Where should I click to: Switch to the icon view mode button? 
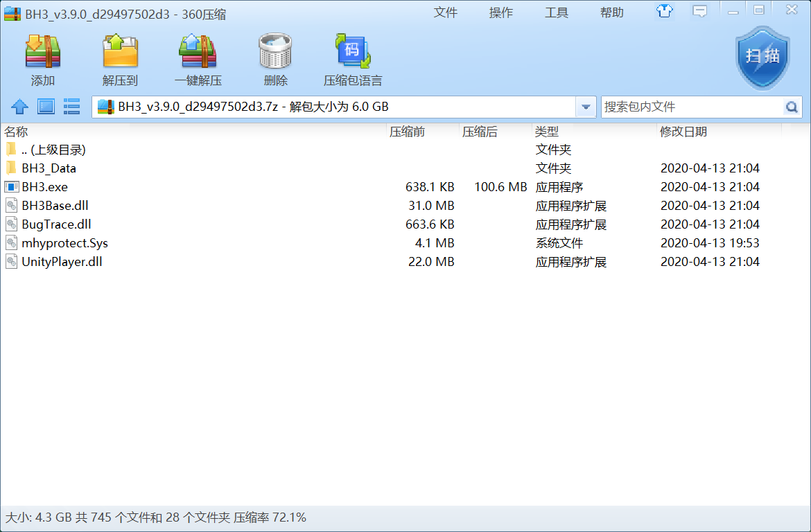pyautogui.click(x=46, y=107)
